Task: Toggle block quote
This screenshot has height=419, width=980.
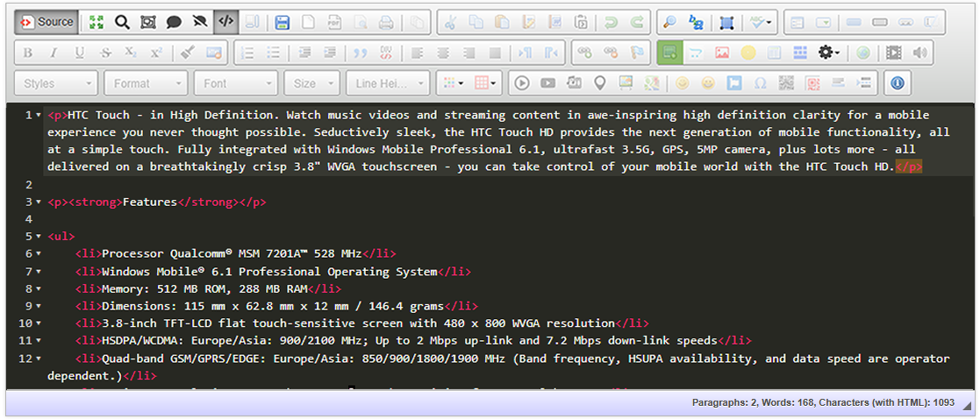Action: pyautogui.click(x=361, y=53)
